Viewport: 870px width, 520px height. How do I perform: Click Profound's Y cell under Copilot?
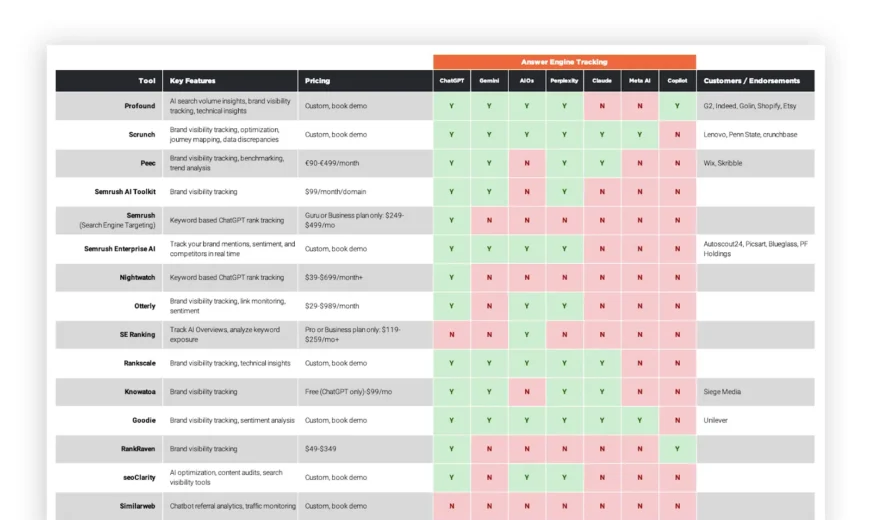click(x=677, y=106)
